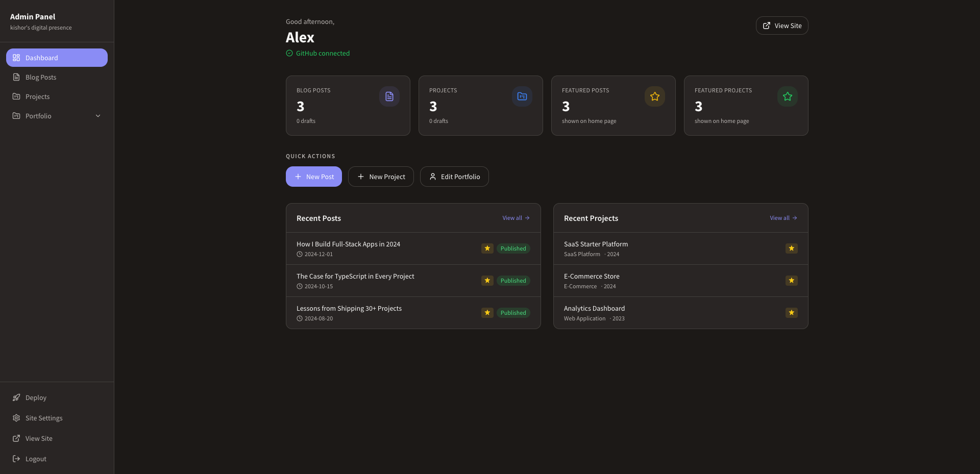Open Site Settings via the gear icon
980x474 pixels.
coord(16,418)
